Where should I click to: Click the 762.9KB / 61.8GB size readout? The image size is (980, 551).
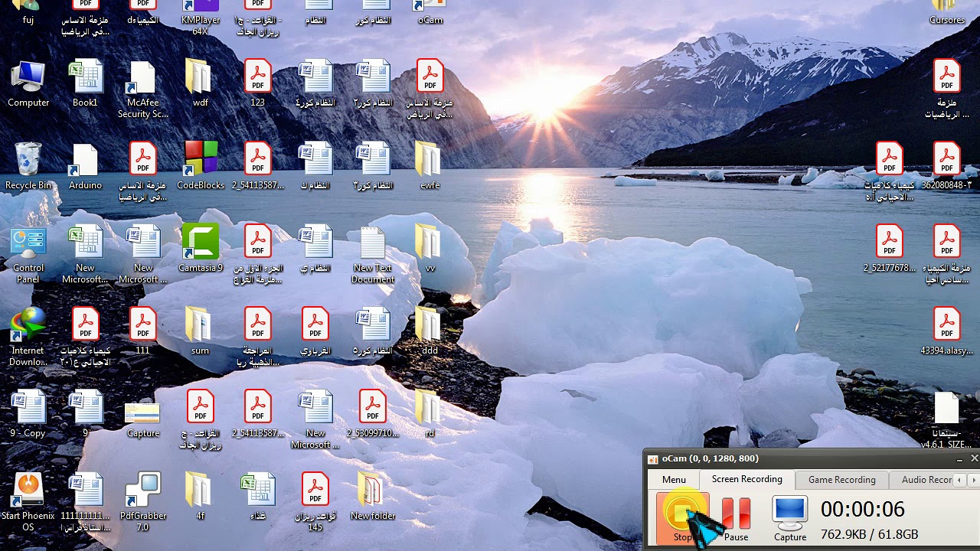[x=869, y=534]
